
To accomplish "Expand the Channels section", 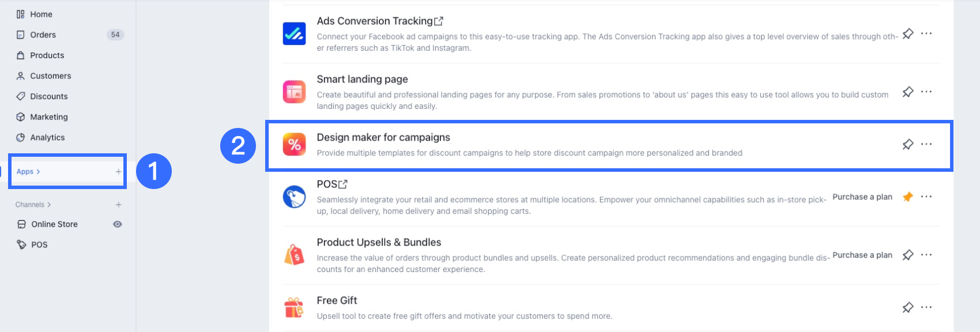I will click(33, 205).
